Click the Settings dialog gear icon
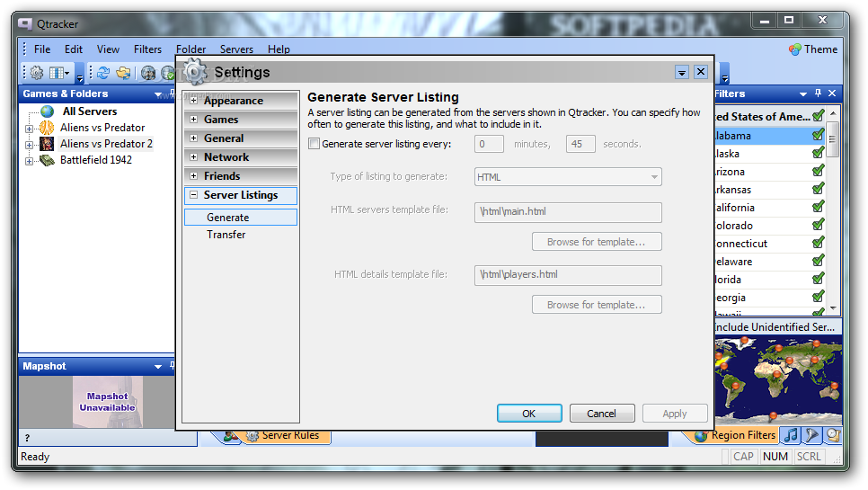Screen dimensions: 868x490 [x=195, y=72]
